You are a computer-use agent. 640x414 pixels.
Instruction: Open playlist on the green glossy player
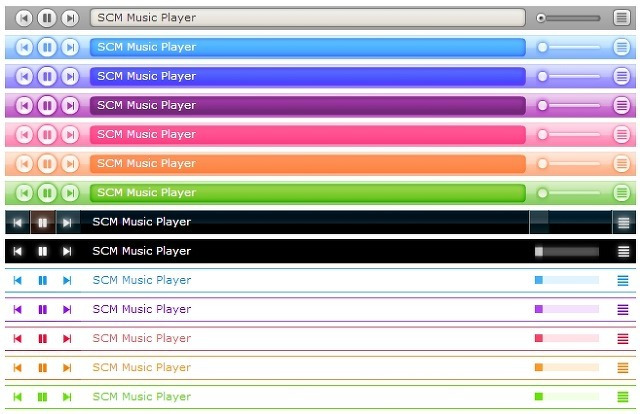tap(621, 193)
